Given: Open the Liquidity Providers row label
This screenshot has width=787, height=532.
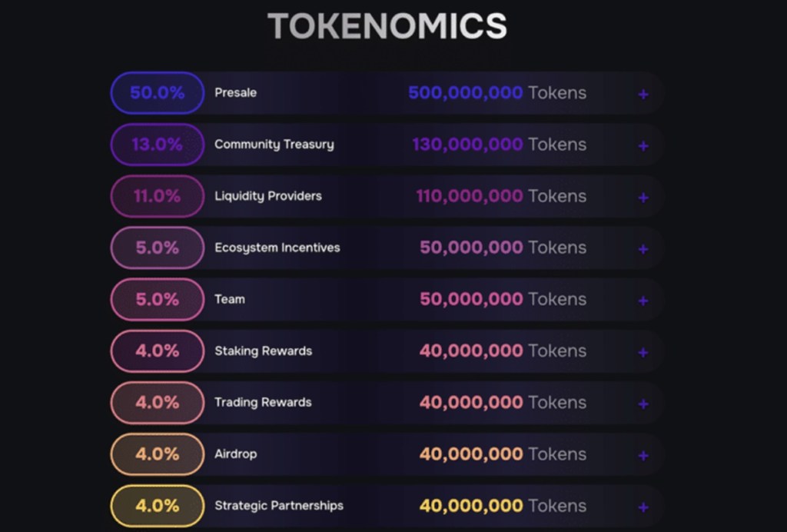Looking at the screenshot, I should 267,196.
